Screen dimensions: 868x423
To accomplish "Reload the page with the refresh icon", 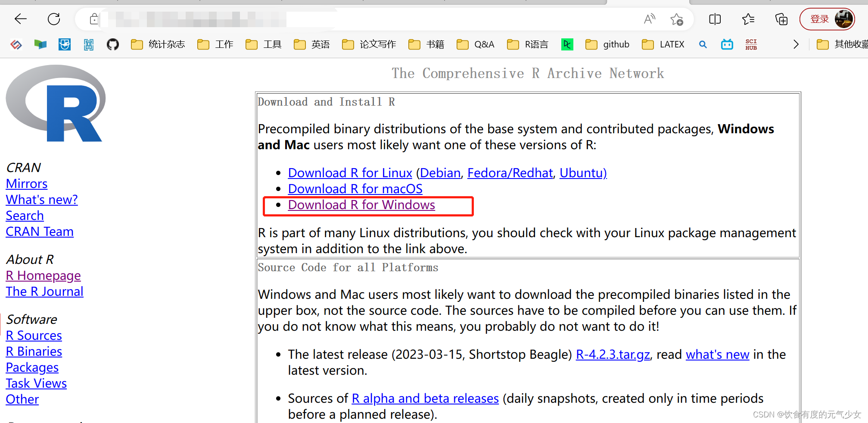I will point(54,19).
